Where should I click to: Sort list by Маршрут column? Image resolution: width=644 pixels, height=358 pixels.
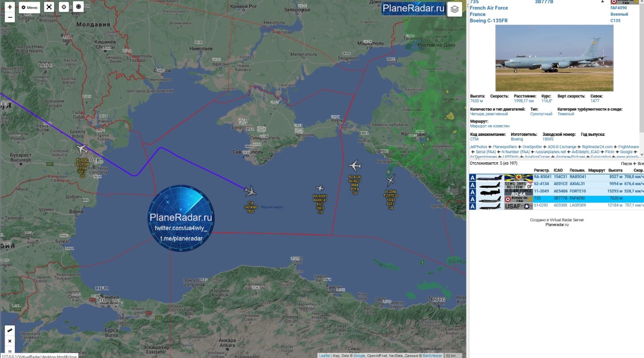pyautogui.click(x=596, y=170)
